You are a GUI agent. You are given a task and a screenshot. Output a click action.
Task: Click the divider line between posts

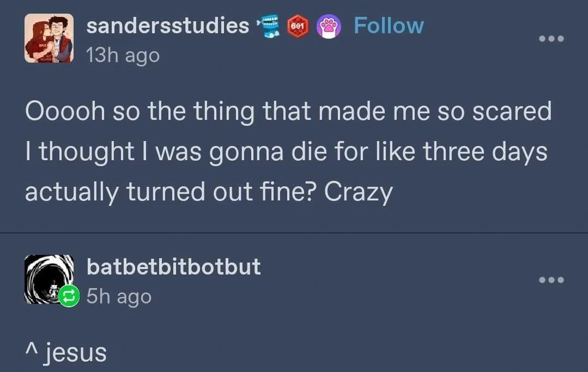[294, 233]
